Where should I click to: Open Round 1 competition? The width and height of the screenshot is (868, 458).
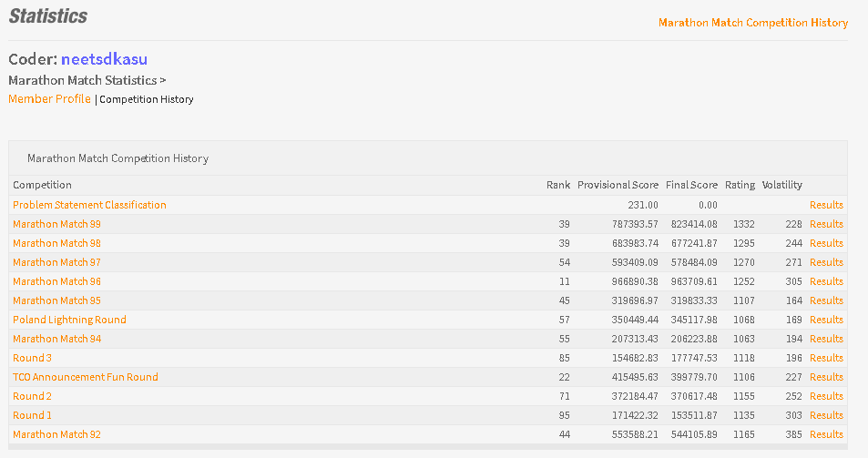pos(32,415)
